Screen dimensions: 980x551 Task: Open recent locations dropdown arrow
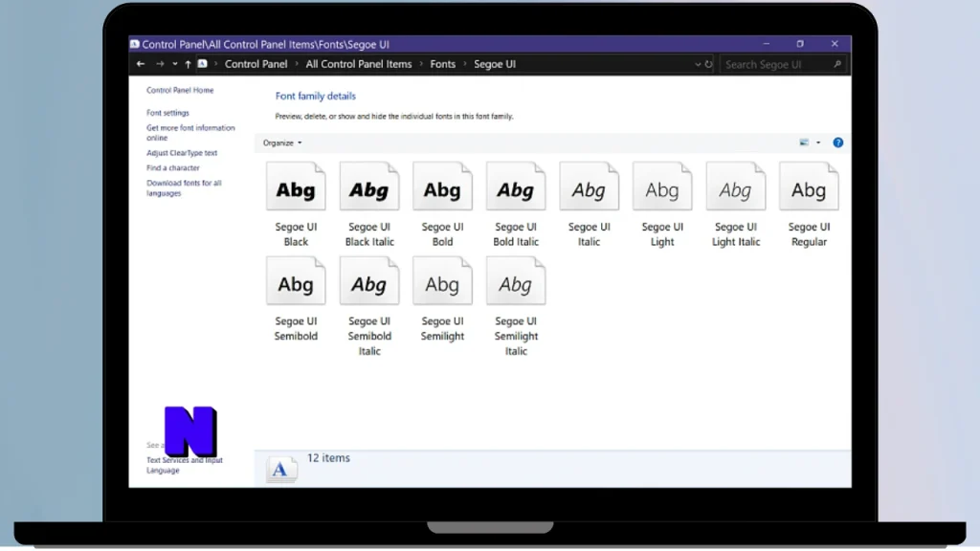(175, 64)
